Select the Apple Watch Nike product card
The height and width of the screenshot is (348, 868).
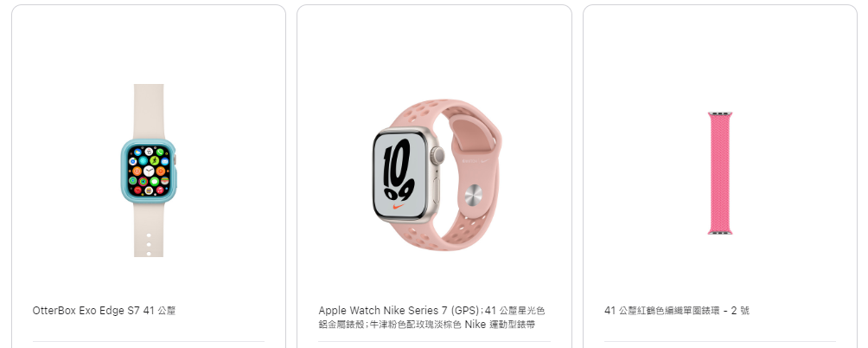pos(434,177)
